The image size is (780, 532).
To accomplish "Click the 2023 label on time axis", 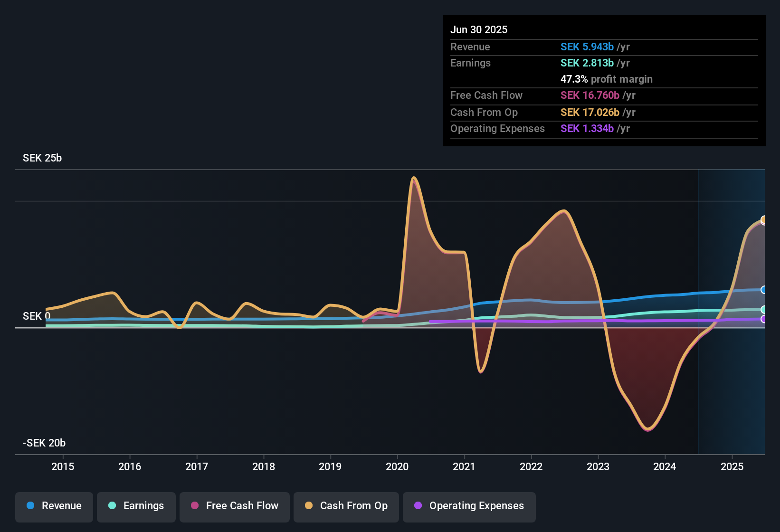I will pos(598,467).
